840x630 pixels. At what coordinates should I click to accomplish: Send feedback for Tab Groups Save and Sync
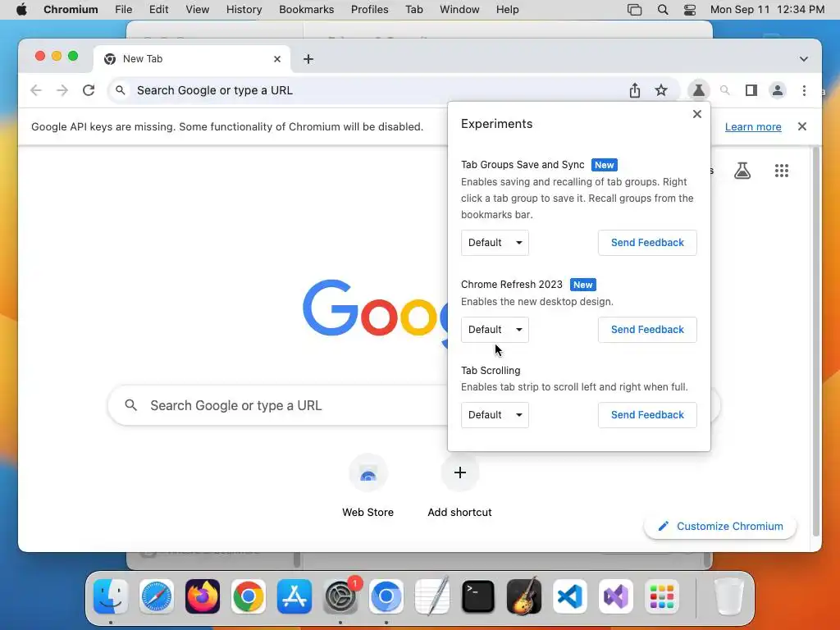click(x=647, y=243)
